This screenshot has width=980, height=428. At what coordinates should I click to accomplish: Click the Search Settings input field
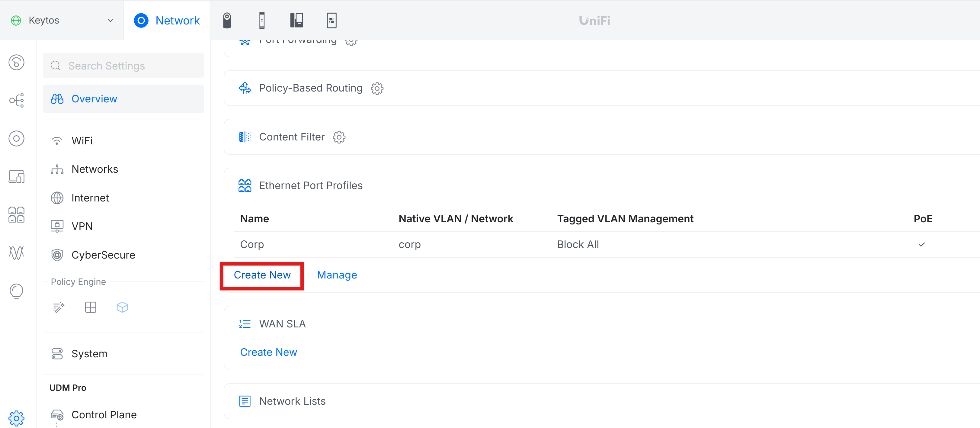tap(123, 66)
